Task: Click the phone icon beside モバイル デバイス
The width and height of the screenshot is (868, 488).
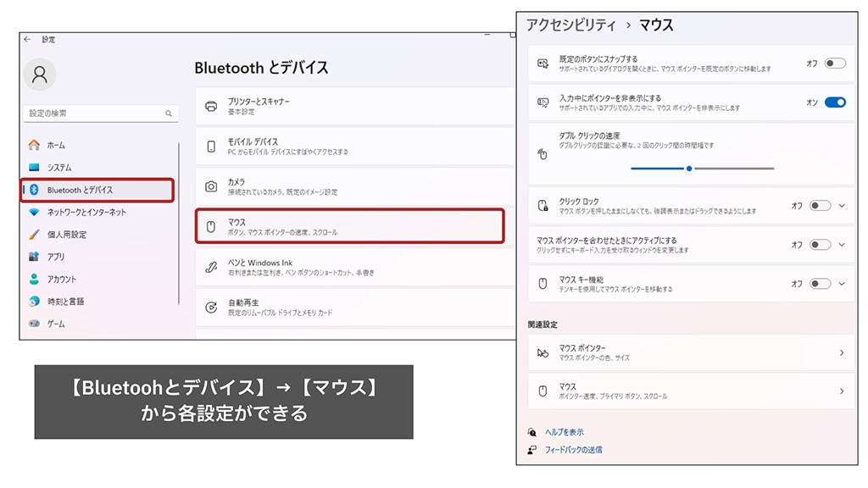Action: 211,147
